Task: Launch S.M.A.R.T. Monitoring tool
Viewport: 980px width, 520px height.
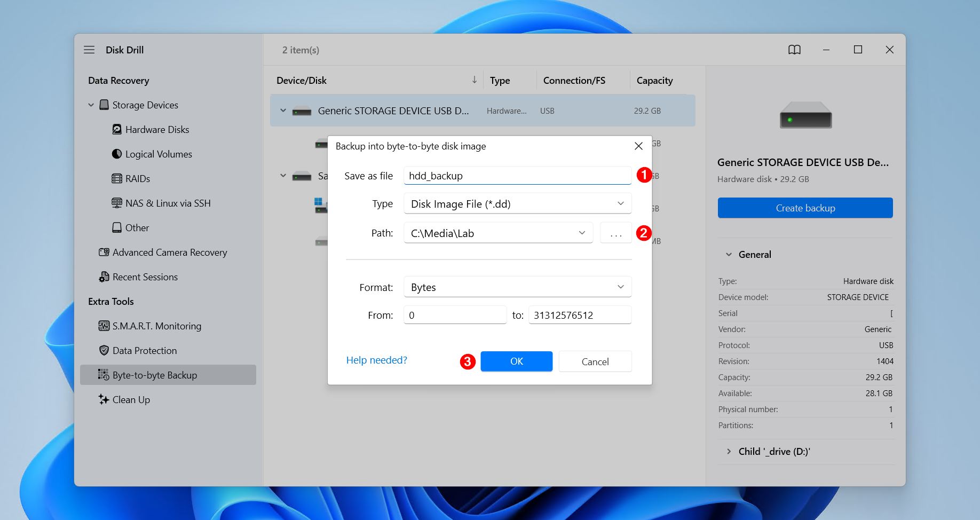Action: 104,326
